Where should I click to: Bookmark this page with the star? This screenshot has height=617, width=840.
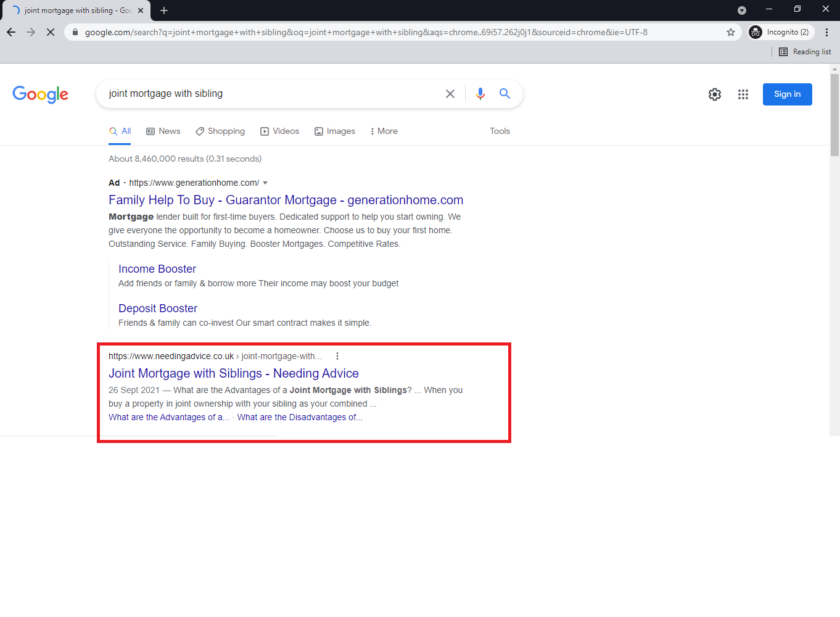(731, 32)
